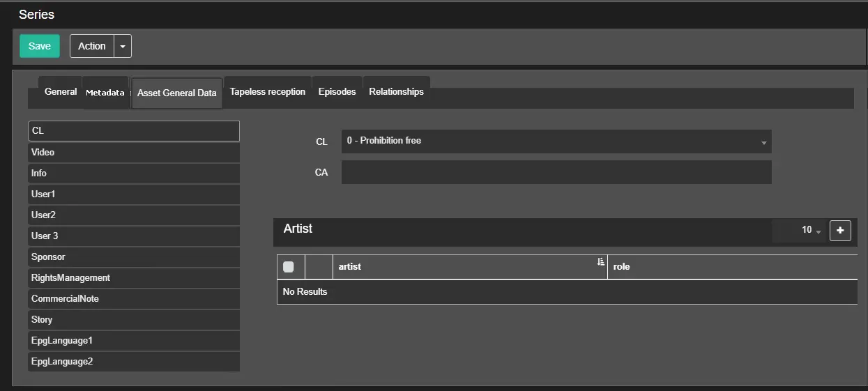Click the Action button
The image size is (868, 391).
point(92,46)
